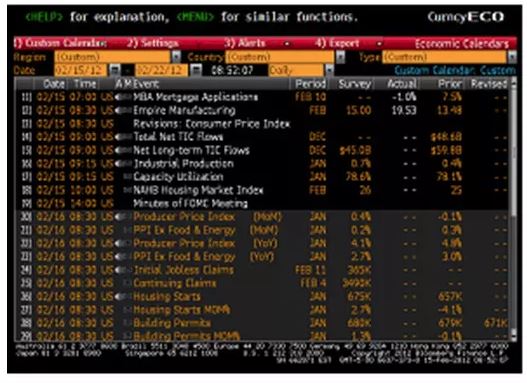Expand the Region dropdown arrow
Image resolution: width=527 pixels, height=383 pixels.
[176, 57]
